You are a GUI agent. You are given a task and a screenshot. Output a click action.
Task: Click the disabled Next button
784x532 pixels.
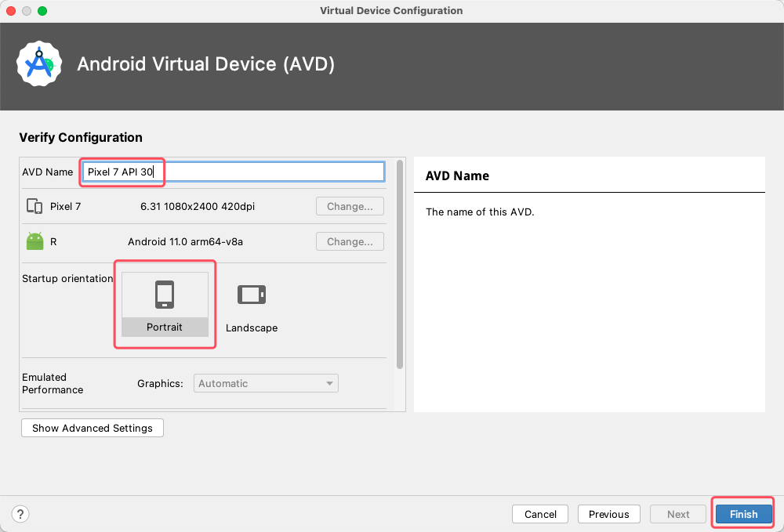click(678, 514)
